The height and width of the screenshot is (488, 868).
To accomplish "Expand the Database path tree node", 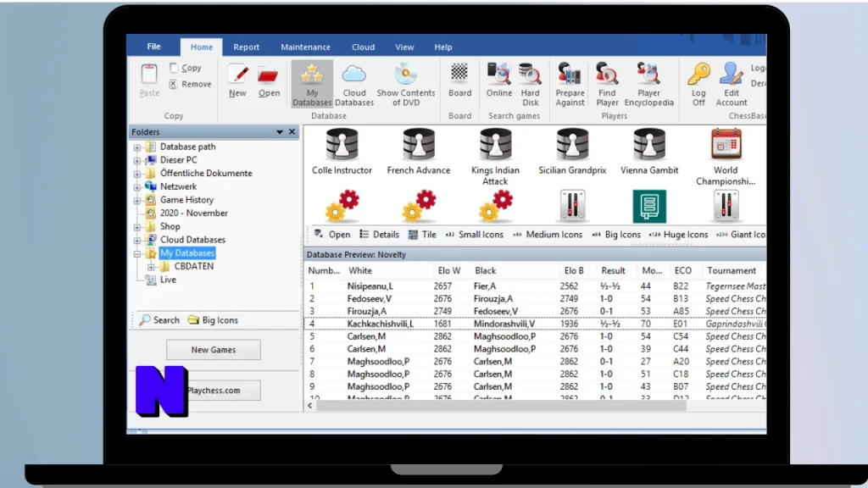I will click(x=137, y=147).
